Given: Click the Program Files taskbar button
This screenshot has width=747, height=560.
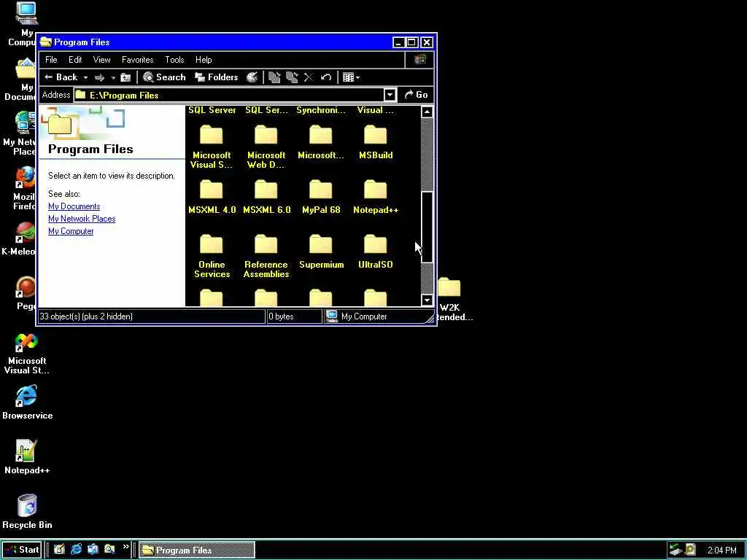Looking at the screenshot, I should [196, 550].
